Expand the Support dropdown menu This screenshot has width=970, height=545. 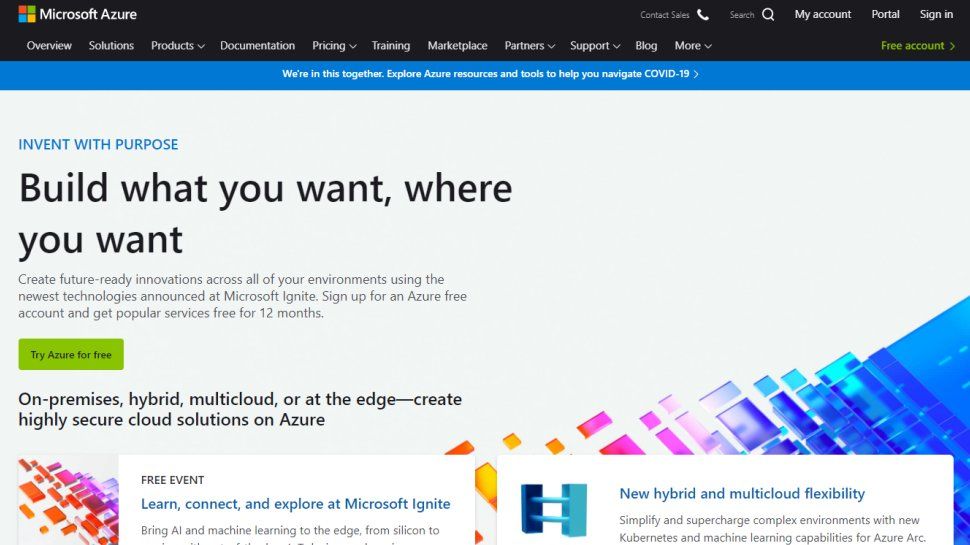click(594, 46)
